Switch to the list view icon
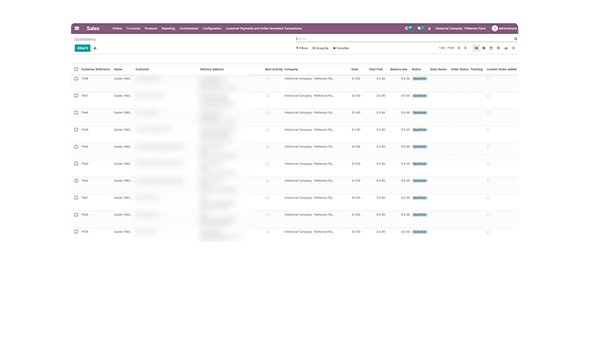 [476, 48]
